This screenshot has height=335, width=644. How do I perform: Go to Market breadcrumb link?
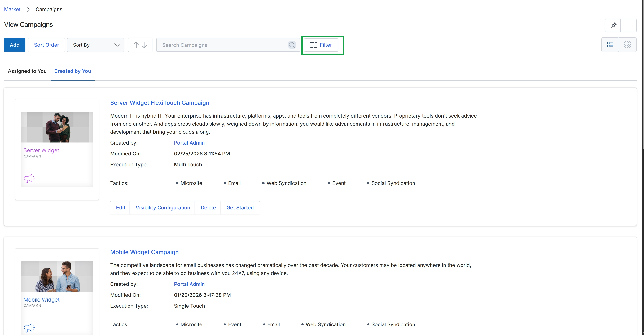(x=12, y=9)
